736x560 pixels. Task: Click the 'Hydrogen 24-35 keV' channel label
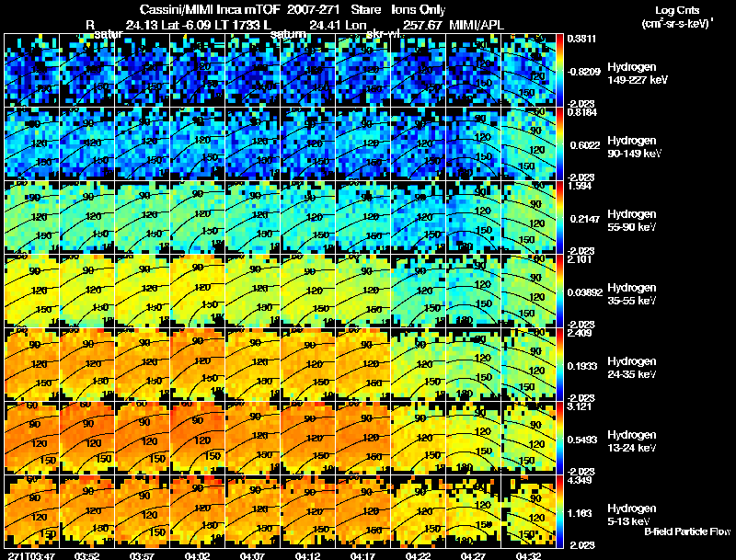point(632,368)
